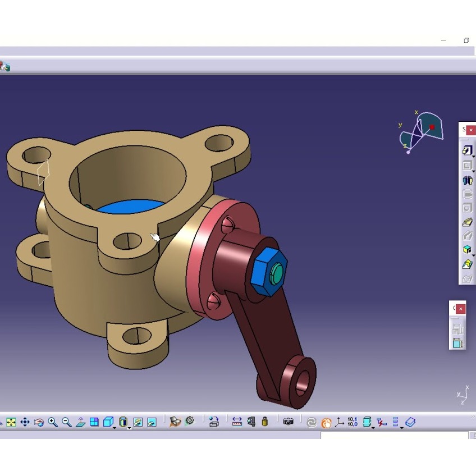Expand the shading render style dropdown arrow
476x476 pixels.
[x=129, y=428]
